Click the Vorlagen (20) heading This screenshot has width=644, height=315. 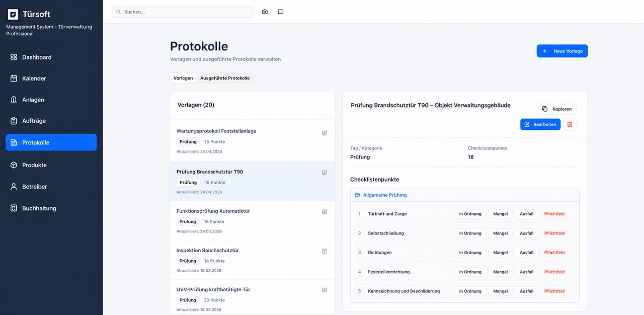pos(196,105)
